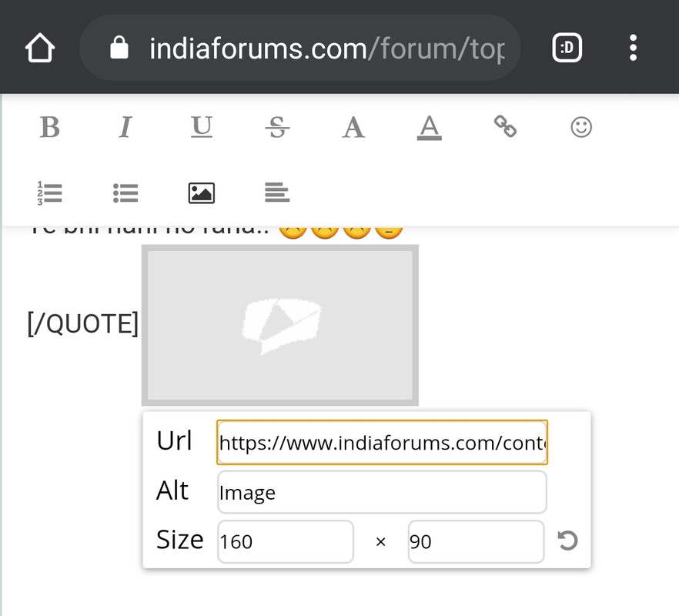Reset image size with the circular arrow
The height and width of the screenshot is (616, 679).
coord(567,541)
